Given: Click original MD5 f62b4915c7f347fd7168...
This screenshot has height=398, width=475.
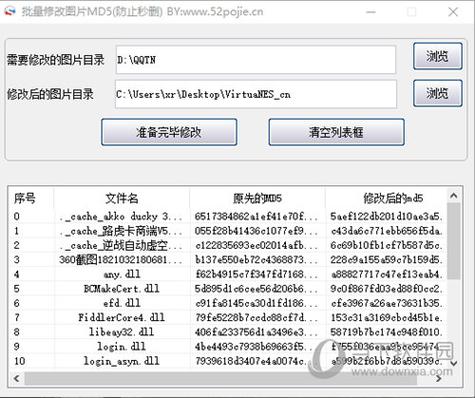Looking at the screenshot, I should (256, 274).
